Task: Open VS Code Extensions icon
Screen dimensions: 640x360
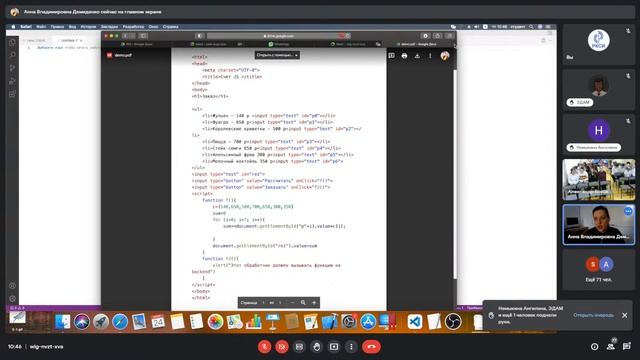Action: point(12,94)
